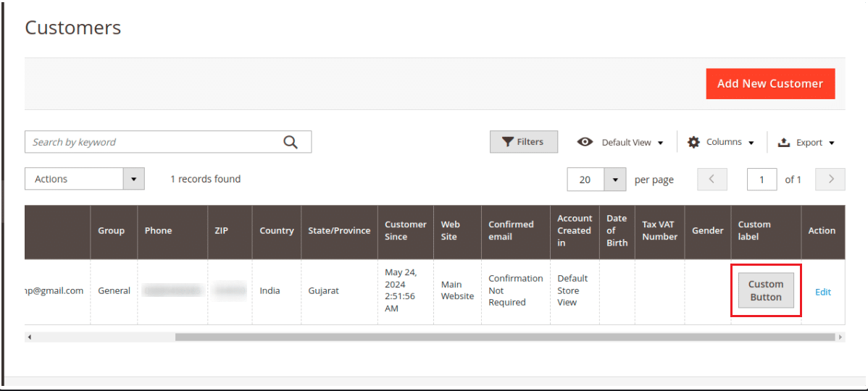Click the Export upload icon

783,143
